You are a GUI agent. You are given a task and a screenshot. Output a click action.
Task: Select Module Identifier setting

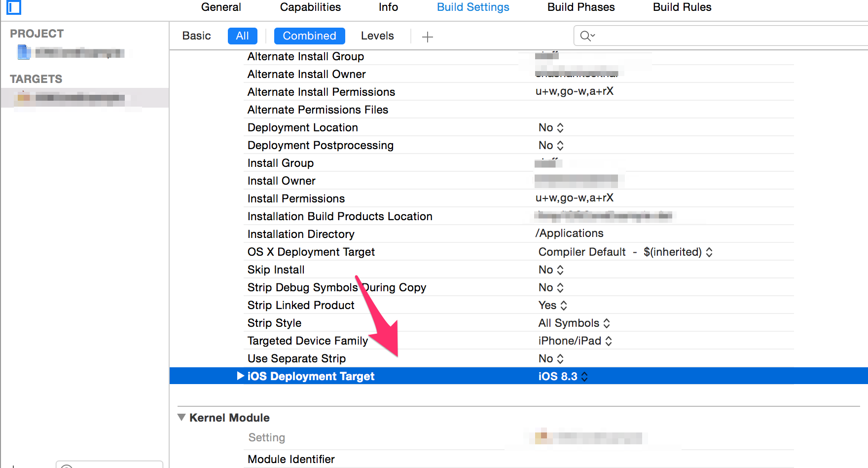pos(291,460)
